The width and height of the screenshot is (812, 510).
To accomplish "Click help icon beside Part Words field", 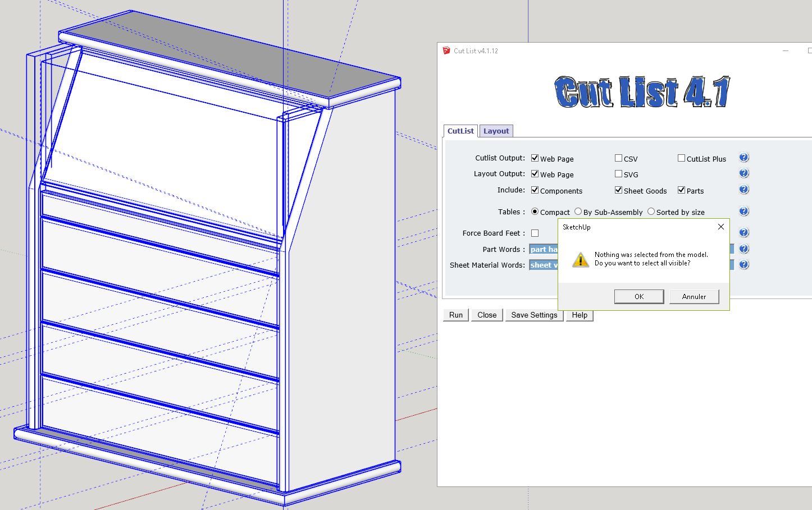I will click(744, 249).
